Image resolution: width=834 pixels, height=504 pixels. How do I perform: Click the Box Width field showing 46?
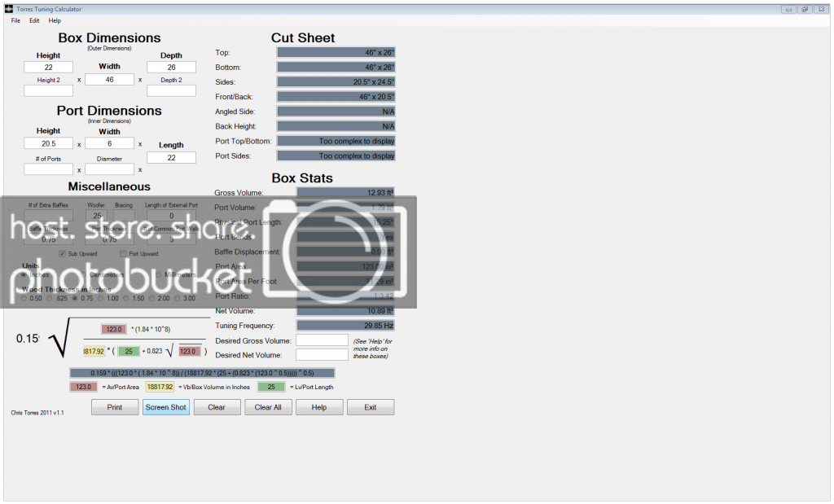110,79
